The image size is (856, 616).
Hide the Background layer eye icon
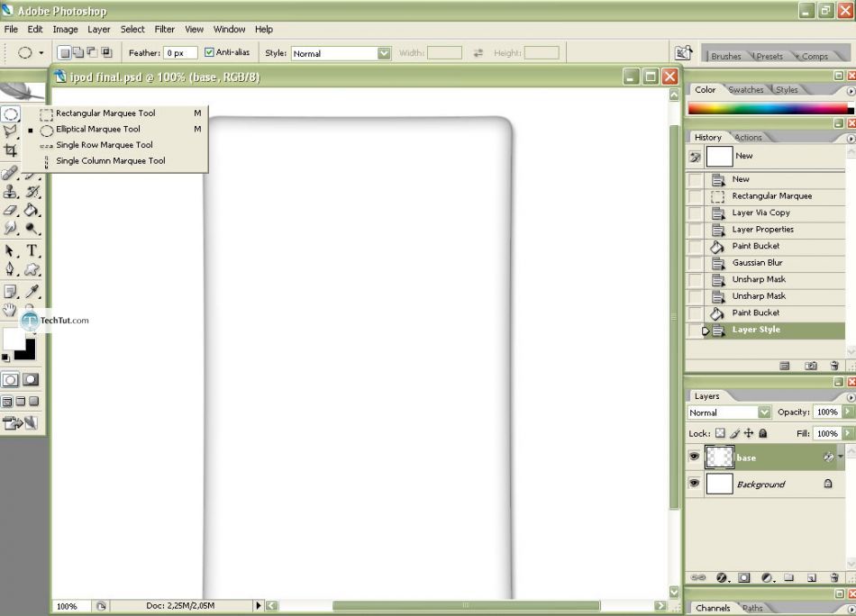coord(695,484)
